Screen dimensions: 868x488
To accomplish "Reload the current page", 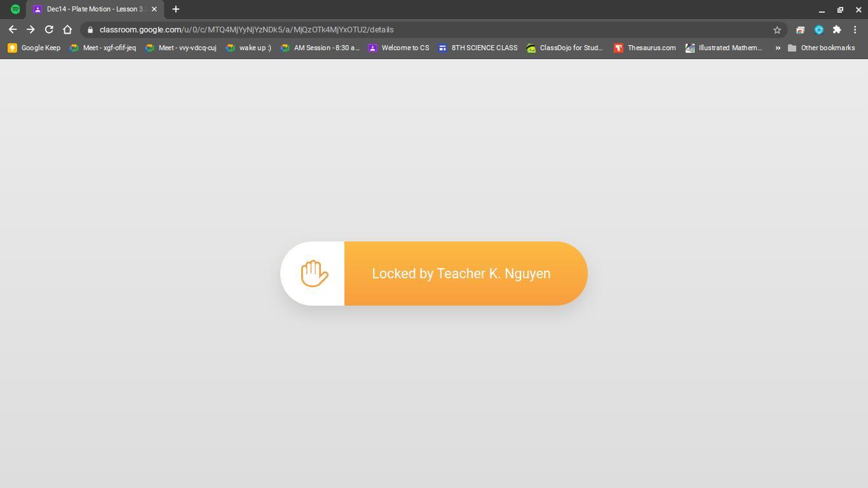I will [49, 29].
